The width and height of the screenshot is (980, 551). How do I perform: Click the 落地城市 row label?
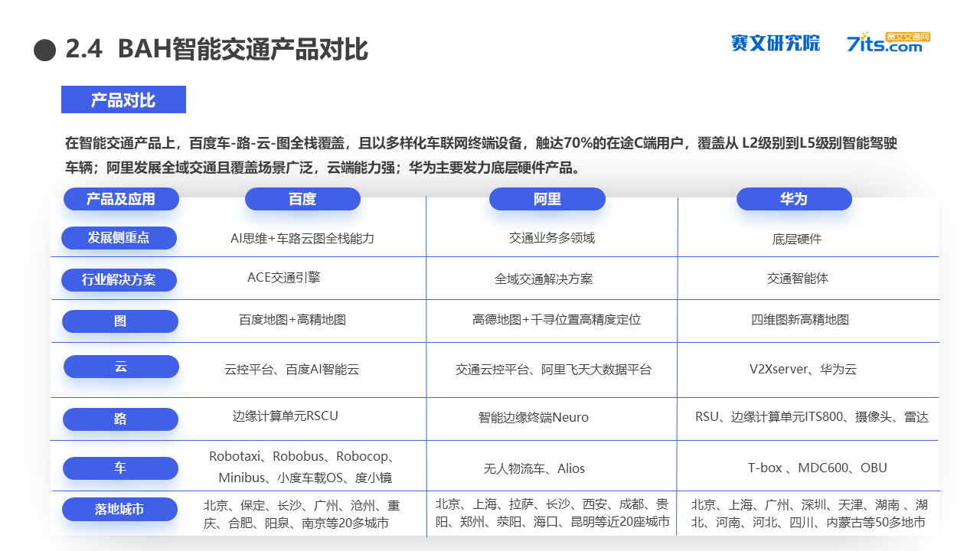click(x=119, y=509)
